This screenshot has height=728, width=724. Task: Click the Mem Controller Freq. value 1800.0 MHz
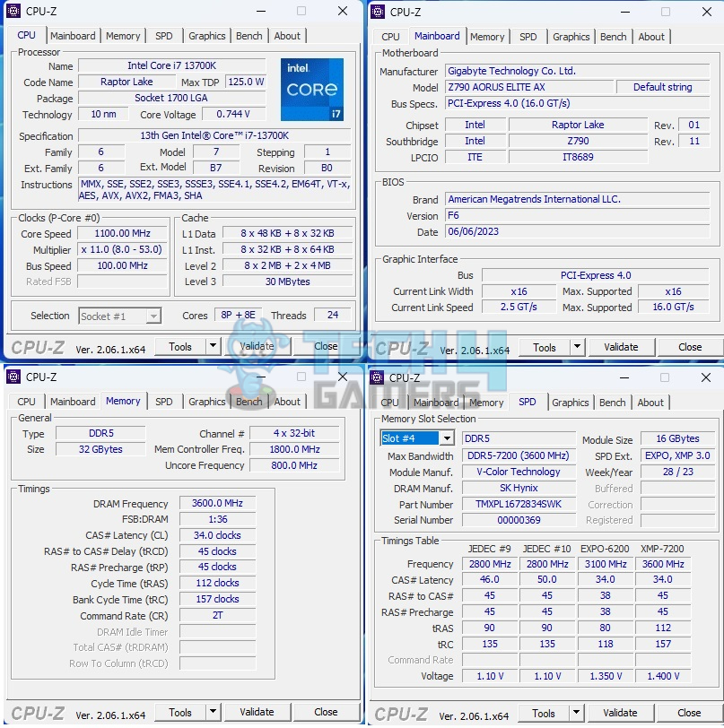point(294,449)
